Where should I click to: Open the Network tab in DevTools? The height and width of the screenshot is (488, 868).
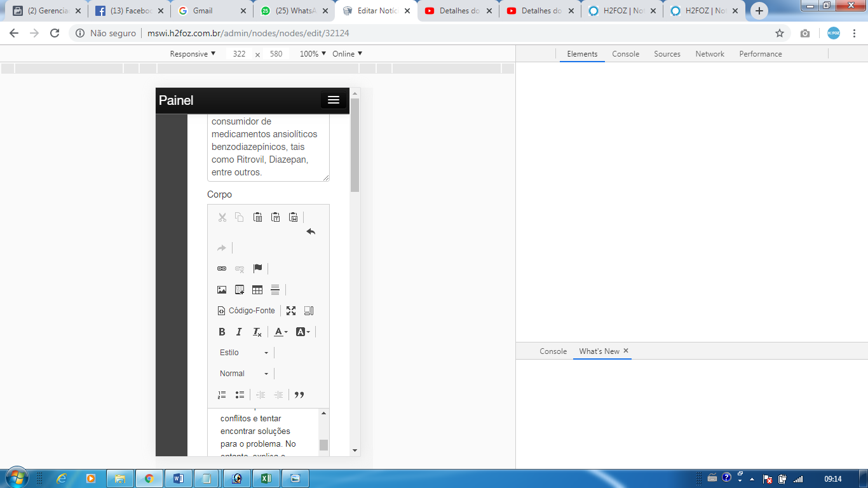point(709,54)
